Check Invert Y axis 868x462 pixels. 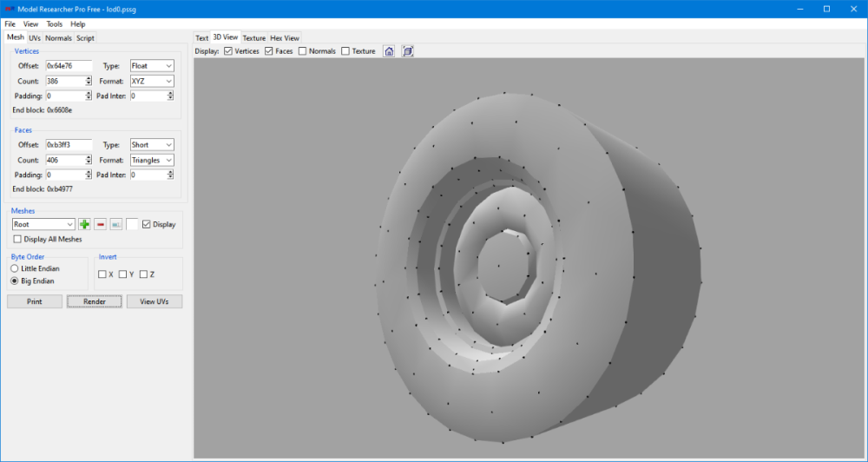pos(123,274)
